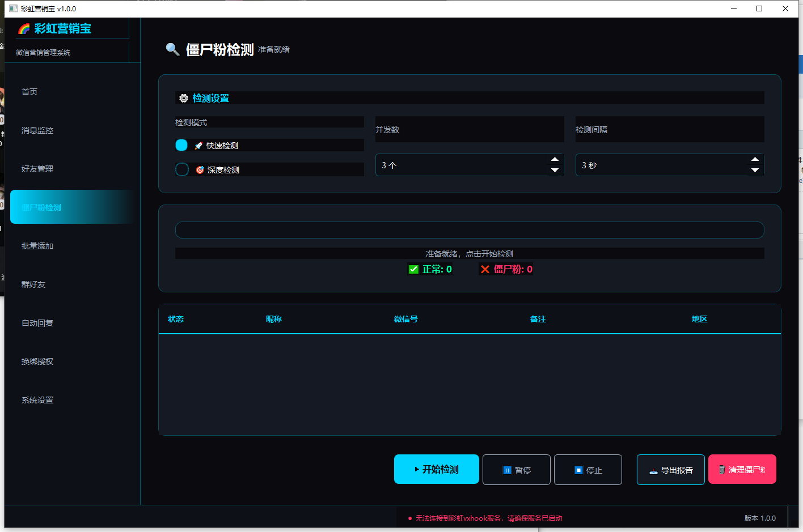Viewport: 803px width, 532px height.
Task: Select the 深度检测 radio button
Action: coord(182,169)
